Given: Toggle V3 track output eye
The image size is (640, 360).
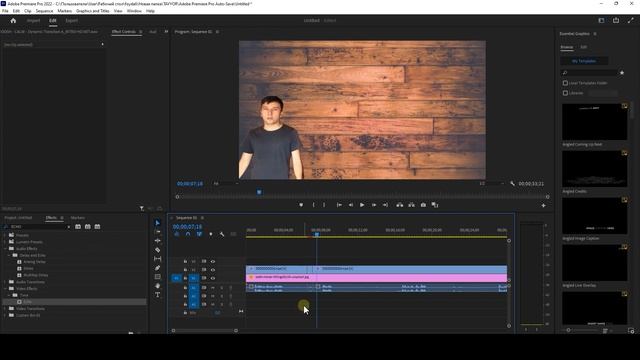Looking at the screenshot, I should click(x=213, y=261).
